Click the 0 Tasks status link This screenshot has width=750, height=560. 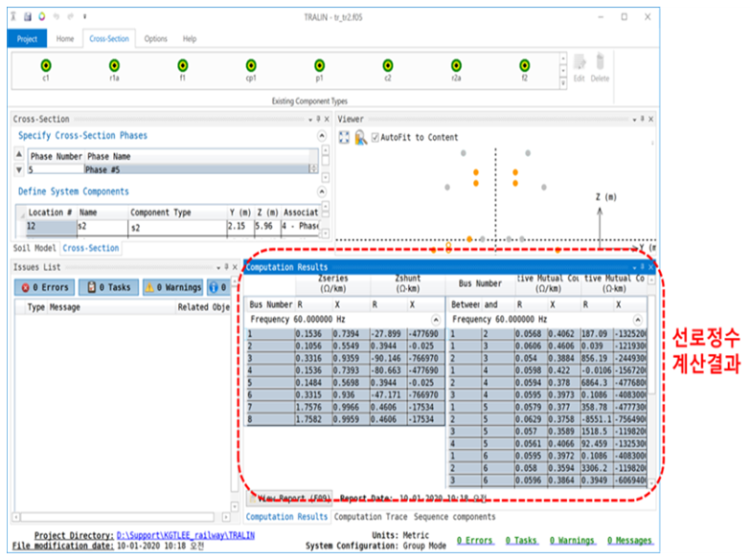click(521, 541)
